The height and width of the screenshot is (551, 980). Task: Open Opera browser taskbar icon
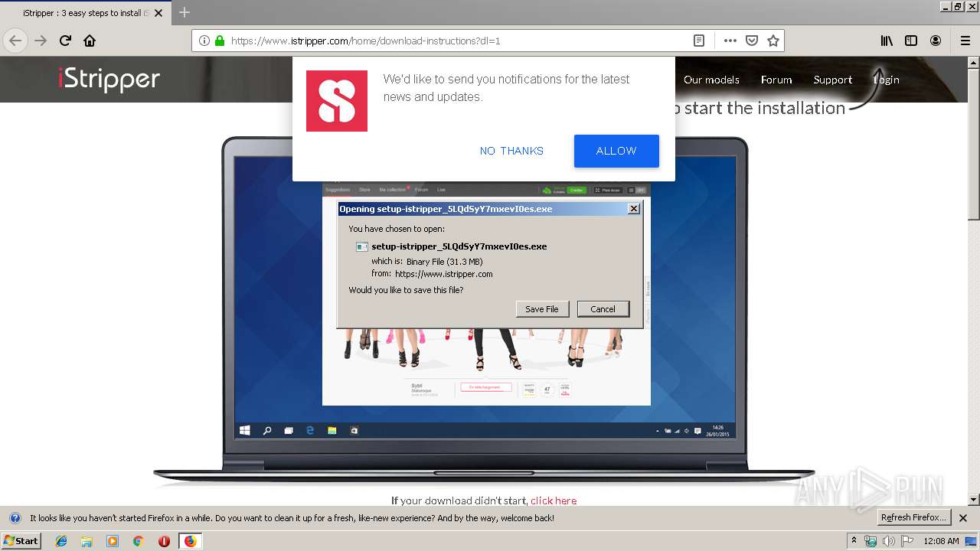click(x=164, y=541)
